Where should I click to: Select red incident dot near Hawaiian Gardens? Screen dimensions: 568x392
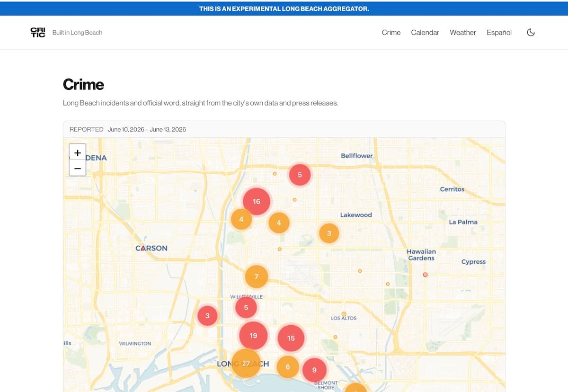point(425,275)
